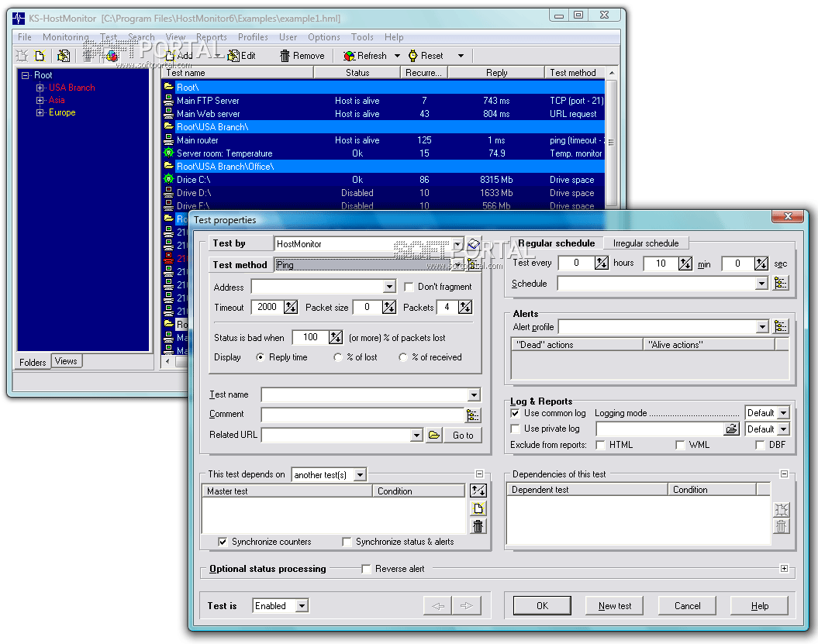Click the Packet size spinner button

[389, 307]
